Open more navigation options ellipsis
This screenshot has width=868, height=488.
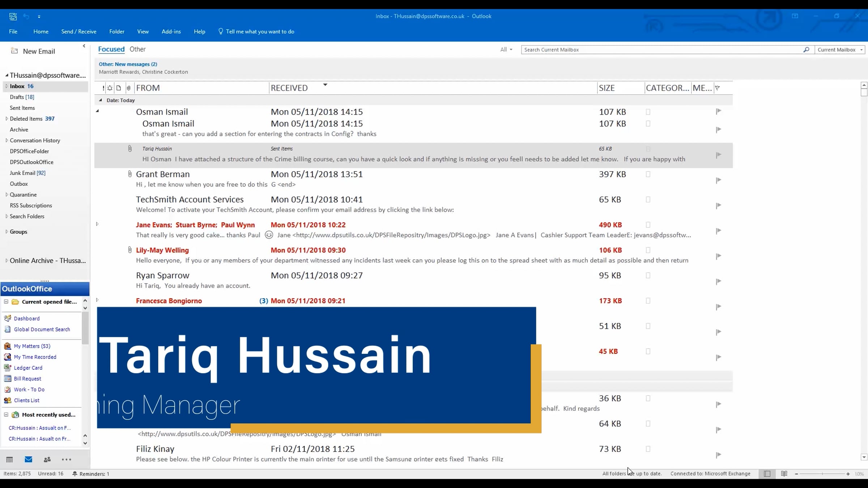67,459
